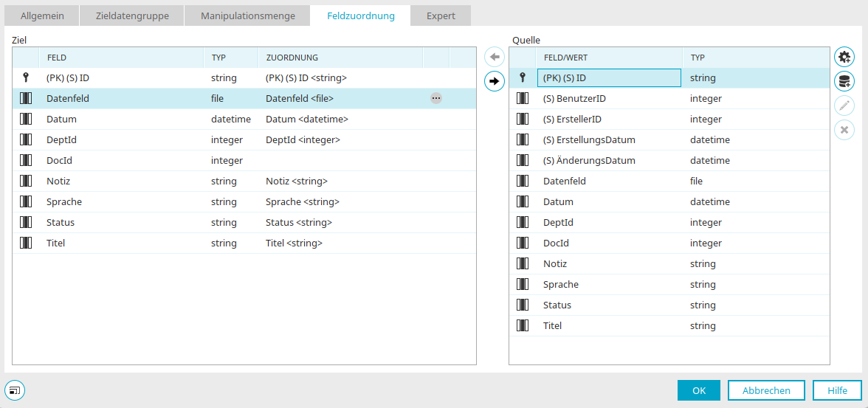Screen dimensions: 868x408
Task: Open Hilfe button
Action: click(x=837, y=390)
